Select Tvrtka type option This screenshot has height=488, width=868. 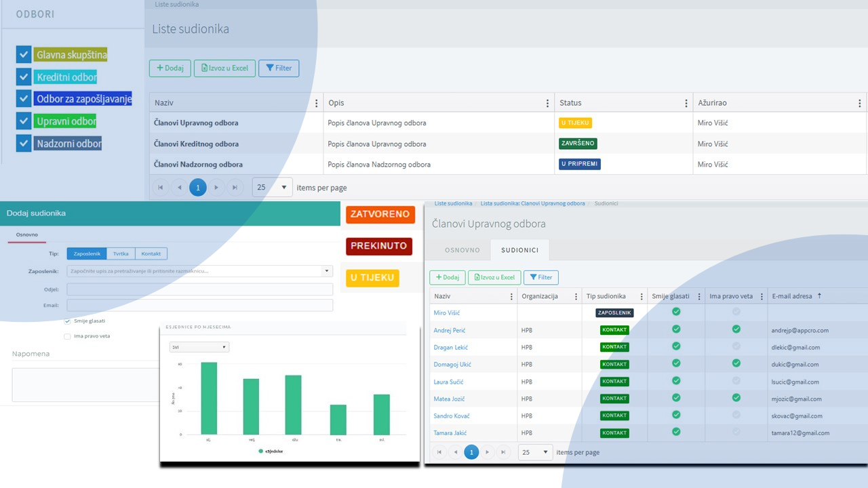121,253
